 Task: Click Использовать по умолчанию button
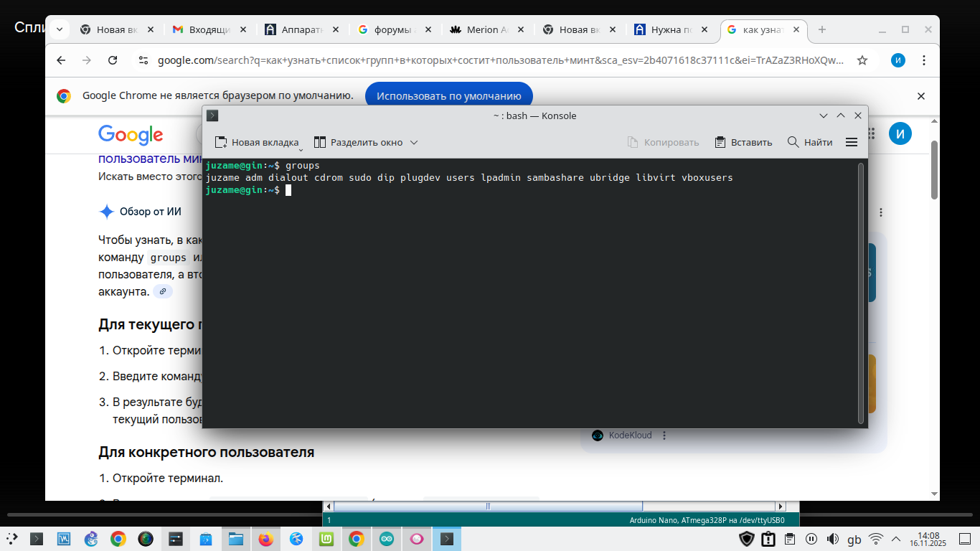(x=448, y=96)
